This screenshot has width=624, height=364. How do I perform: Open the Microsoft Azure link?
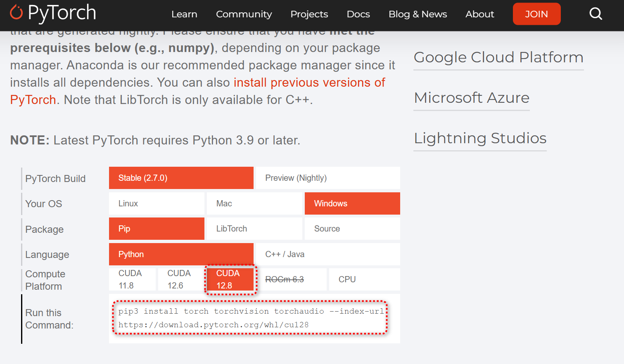[472, 97]
